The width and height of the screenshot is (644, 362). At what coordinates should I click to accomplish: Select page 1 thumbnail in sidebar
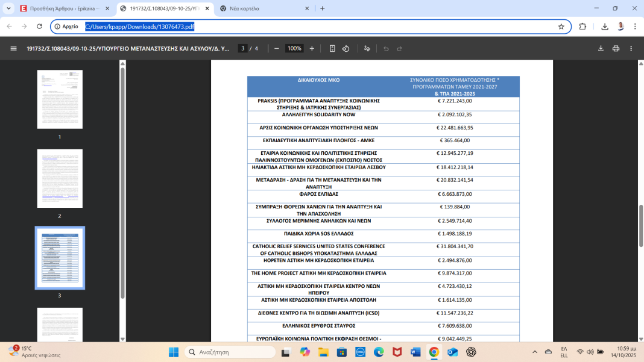(x=60, y=99)
